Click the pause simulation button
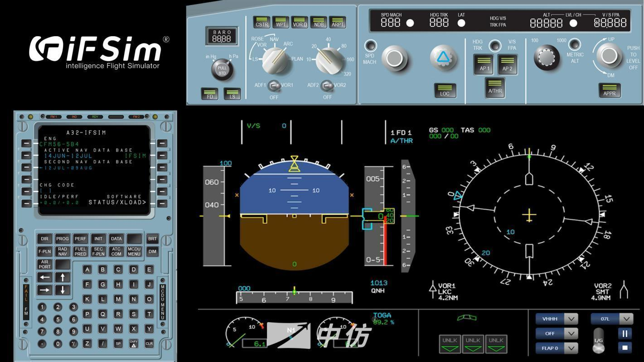This screenshot has height=362, width=644. pos(625,333)
